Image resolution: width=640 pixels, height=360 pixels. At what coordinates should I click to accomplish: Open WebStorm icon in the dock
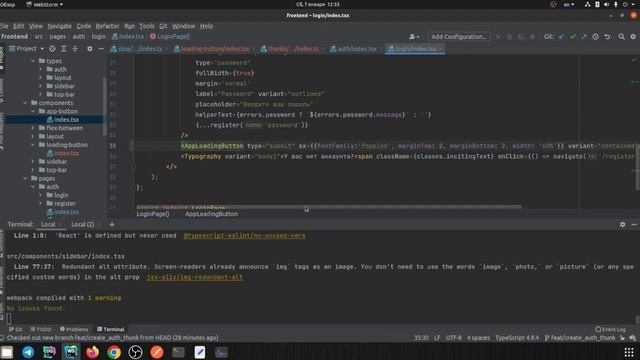tap(71, 352)
